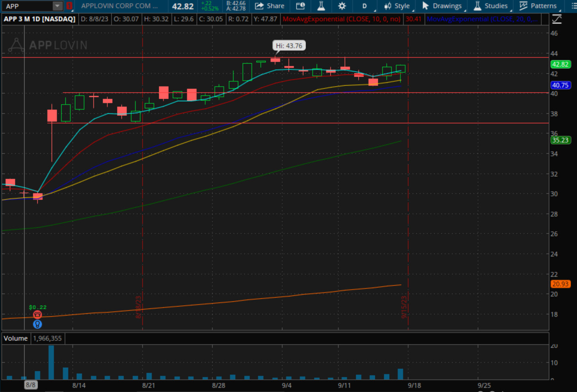Click the Volume study label
577x392 pixels.
coord(16,338)
